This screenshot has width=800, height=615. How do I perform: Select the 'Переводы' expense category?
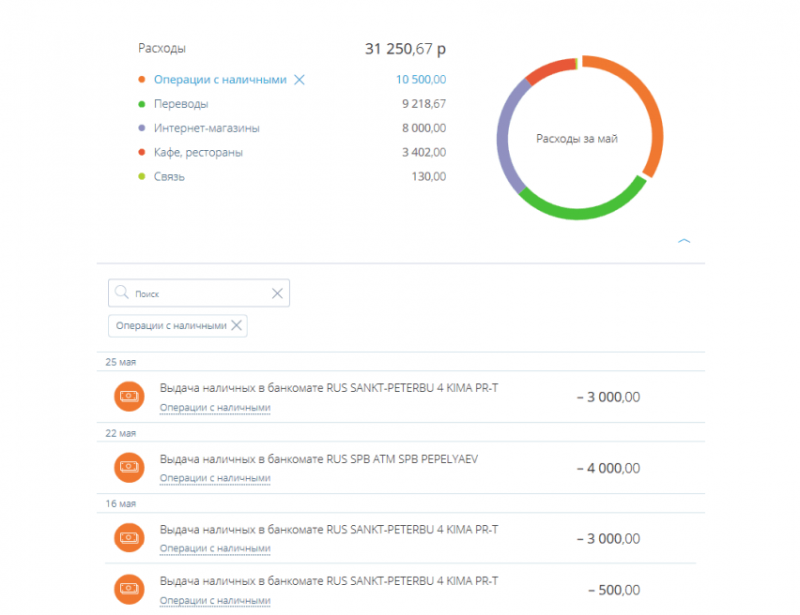(181, 104)
